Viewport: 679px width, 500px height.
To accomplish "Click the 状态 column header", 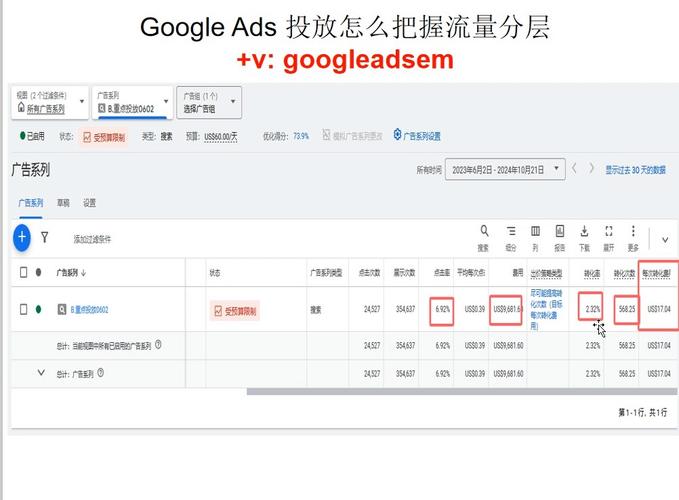I will tap(215, 273).
